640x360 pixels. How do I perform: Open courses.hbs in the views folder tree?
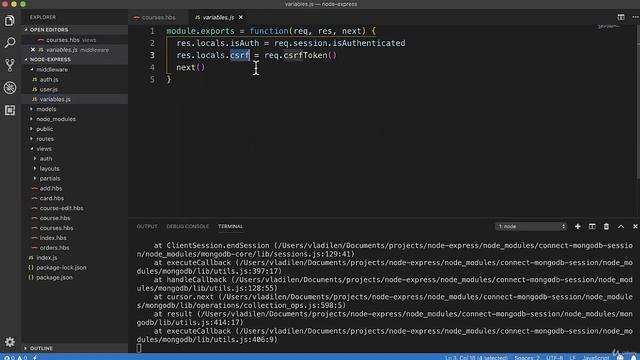tap(56, 228)
